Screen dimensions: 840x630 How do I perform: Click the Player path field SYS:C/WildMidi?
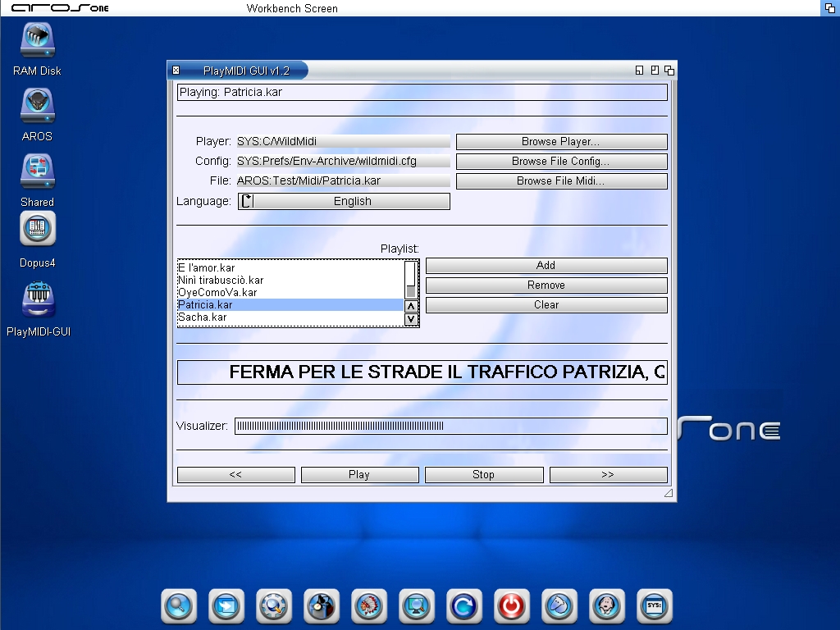pos(344,141)
